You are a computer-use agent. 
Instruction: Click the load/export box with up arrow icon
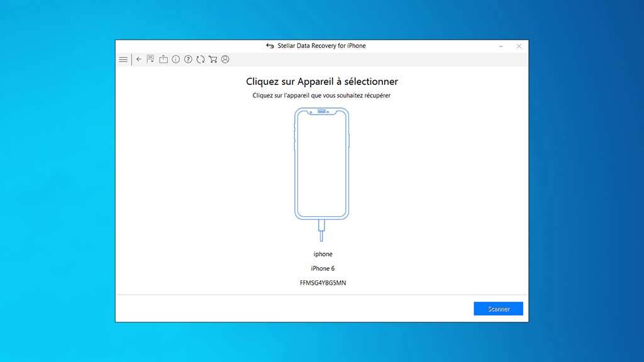click(164, 60)
